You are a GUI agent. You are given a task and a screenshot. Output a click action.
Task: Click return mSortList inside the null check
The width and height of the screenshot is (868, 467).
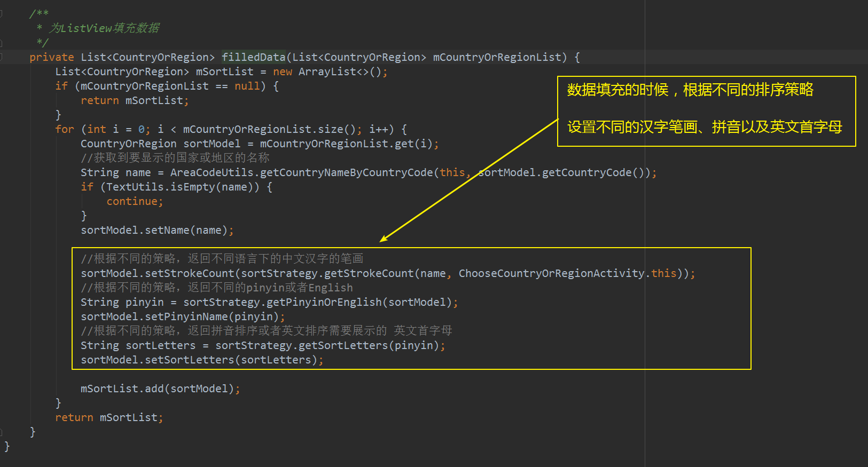[135, 100]
